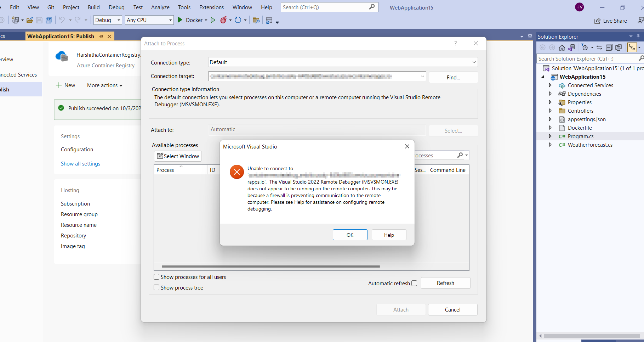Click the Show all settings link
The width and height of the screenshot is (644, 342).
click(80, 163)
